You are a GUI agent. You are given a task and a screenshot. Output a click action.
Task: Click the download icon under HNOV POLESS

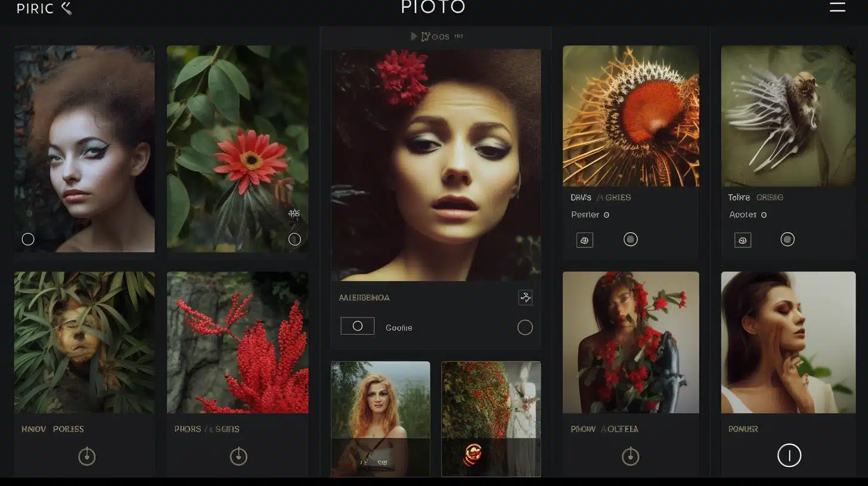(x=85, y=456)
